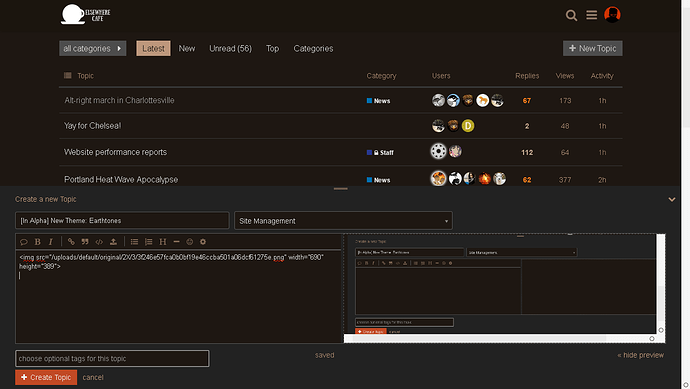Click the New Topic button
Viewport: 690px width, 389px height.
point(592,48)
